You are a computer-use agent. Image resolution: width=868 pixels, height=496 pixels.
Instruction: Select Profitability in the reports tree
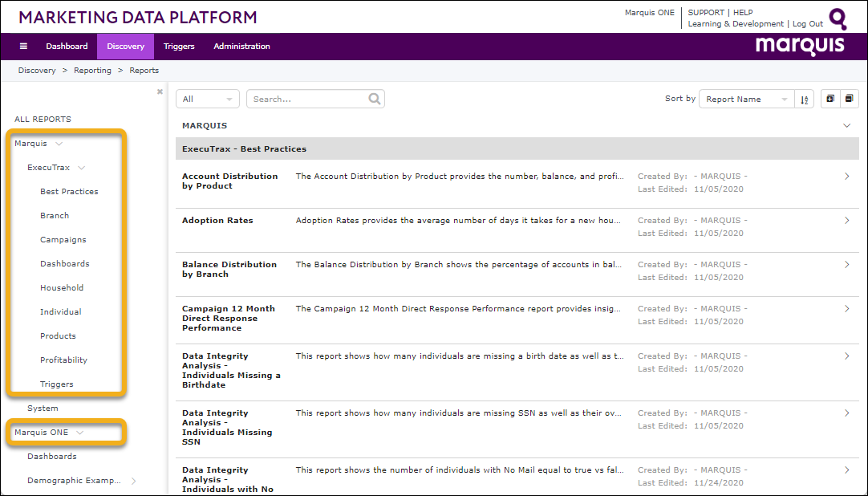63,360
